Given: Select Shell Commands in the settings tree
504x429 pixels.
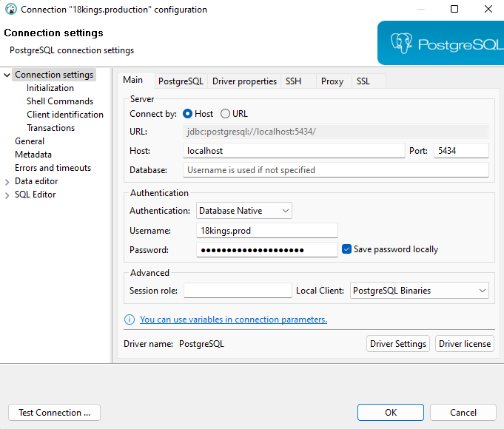Looking at the screenshot, I should coord(60,101).
